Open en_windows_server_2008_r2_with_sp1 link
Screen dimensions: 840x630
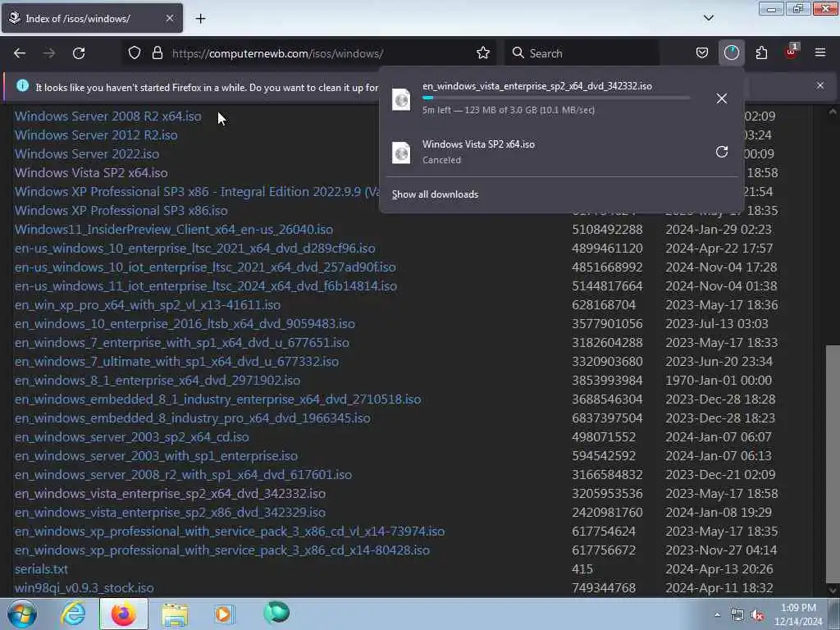tap(183, 475)
